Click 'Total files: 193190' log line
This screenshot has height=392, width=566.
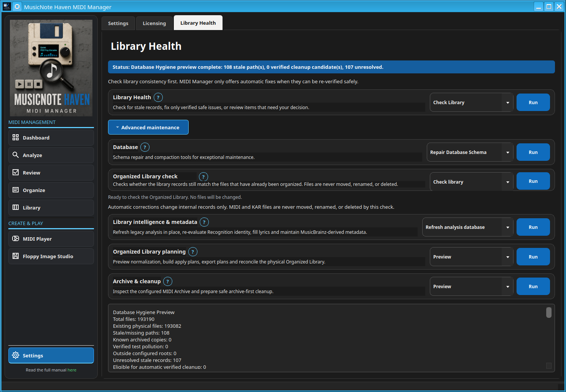pyautogui.click(x=134, y=319)
